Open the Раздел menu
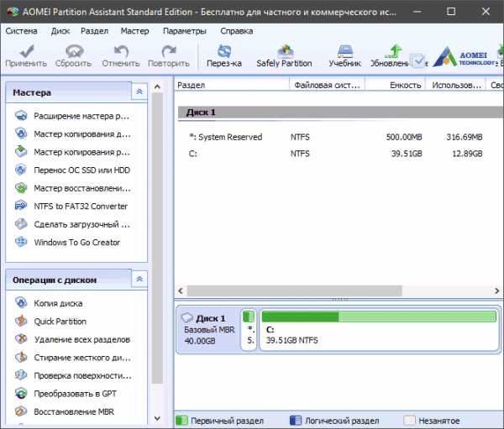 point(94,31)
